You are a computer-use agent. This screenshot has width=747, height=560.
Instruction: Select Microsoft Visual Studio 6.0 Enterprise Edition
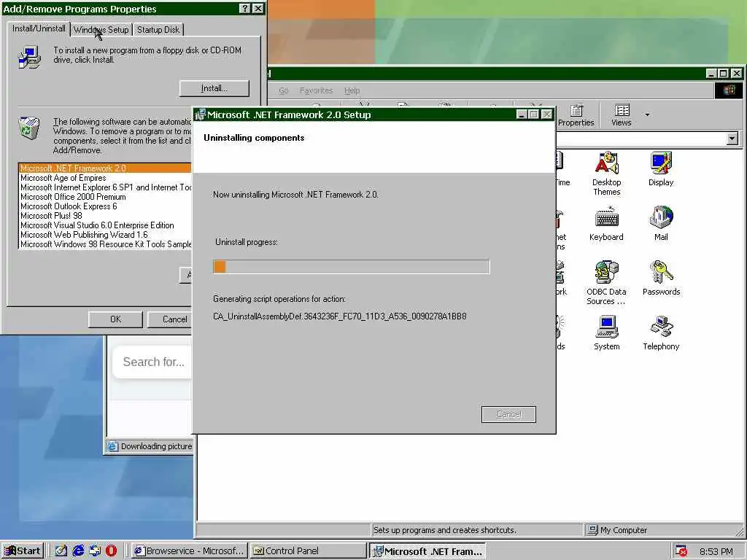pyautogui.click(x=105, y=225)
